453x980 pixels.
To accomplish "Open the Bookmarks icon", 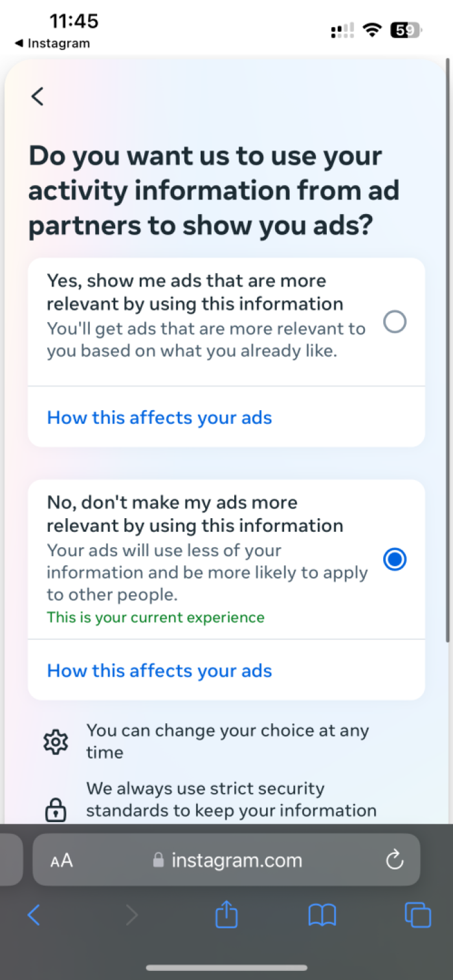I will (322, 915).
